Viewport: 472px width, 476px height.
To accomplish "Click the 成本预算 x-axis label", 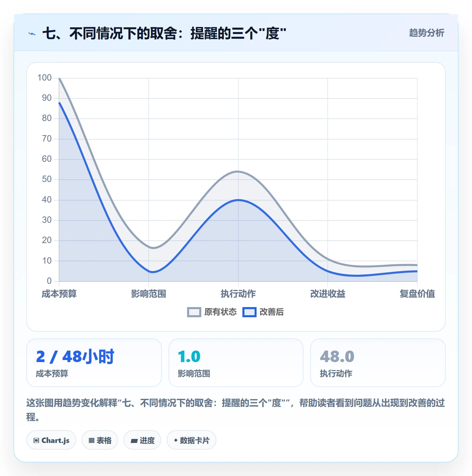I will [59, 294].
